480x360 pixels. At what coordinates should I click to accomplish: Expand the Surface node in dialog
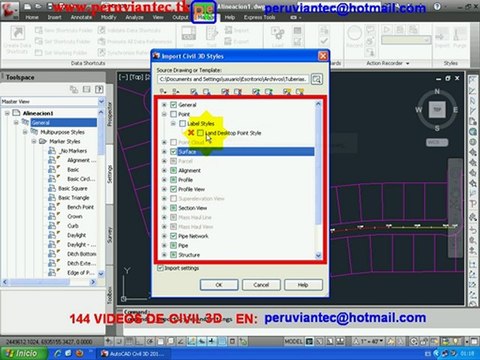point(164,152)
